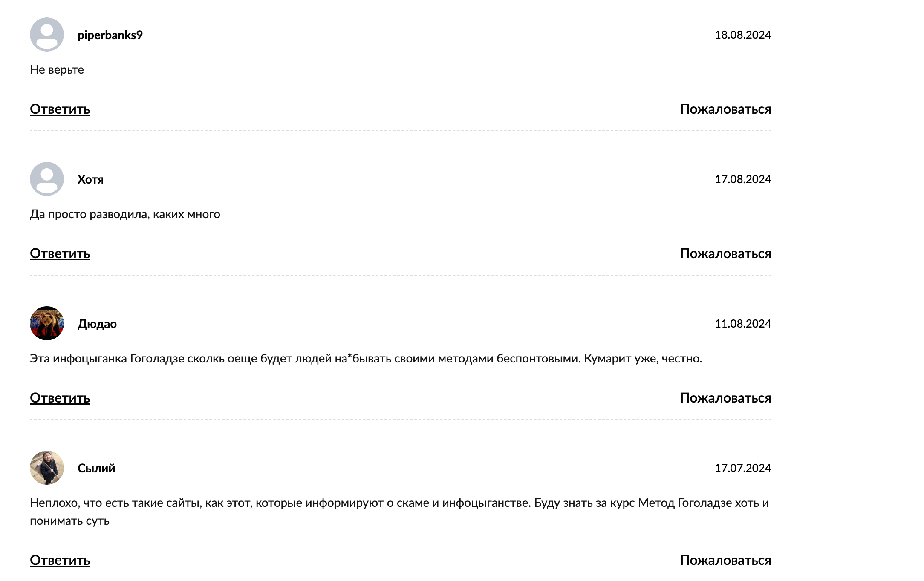Image resolution: width=924 pixels, height=581 pixels.
Task: Reply to piperbanks9's comment via Ответить
Action: [x=60, y=109]
